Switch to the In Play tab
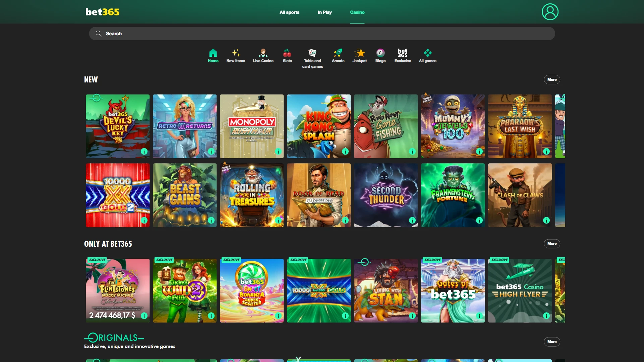The image size is (644, 362). coord(325,12)
